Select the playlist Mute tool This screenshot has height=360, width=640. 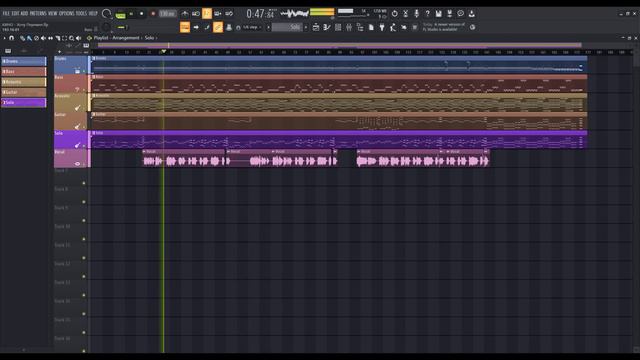pyautogui.click(x=43, y=38)
